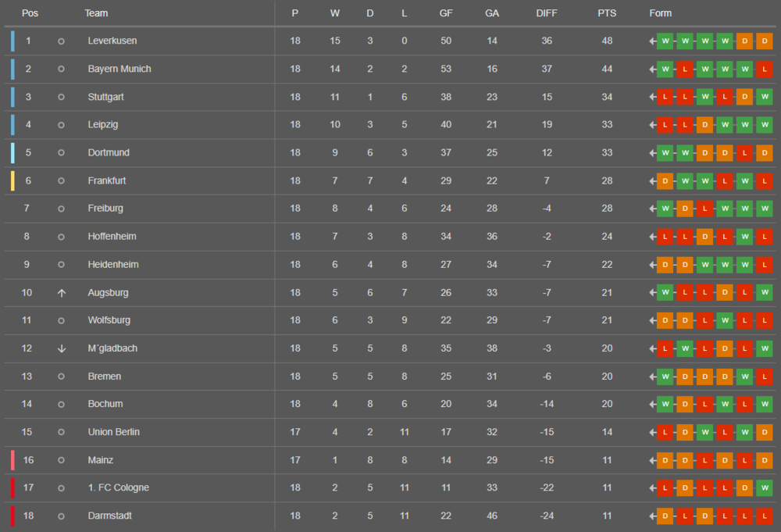Click the yellow position bar beside Frankfurt
Screen dimensions: 781x532
[12, 180]
